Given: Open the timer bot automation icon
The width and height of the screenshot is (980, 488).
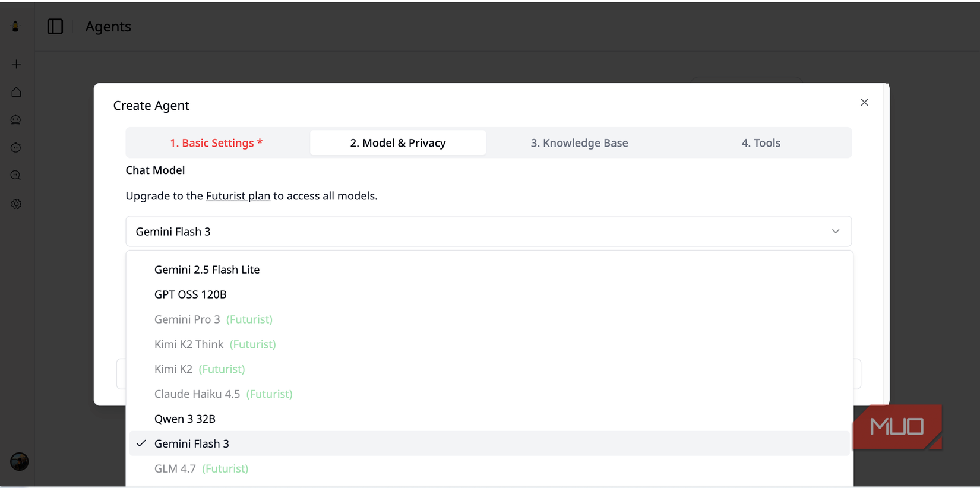Looking at the screenshot, I should point(16,148).
